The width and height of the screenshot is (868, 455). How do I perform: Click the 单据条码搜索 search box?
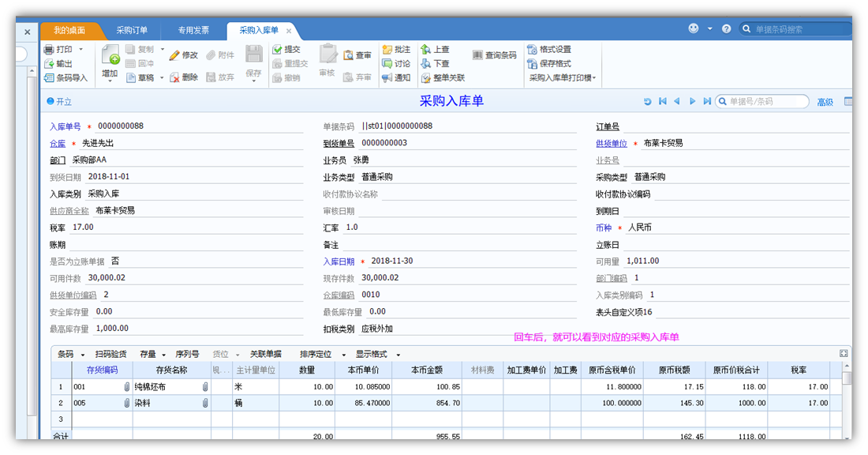coord(795,29)
